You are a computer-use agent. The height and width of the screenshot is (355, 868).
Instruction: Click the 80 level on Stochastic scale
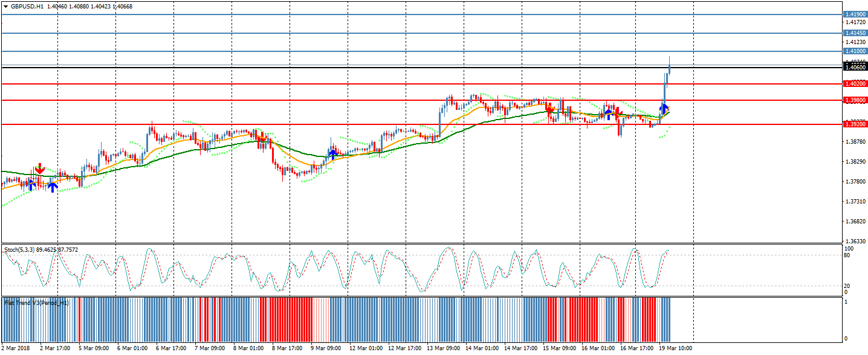(847, 255)
